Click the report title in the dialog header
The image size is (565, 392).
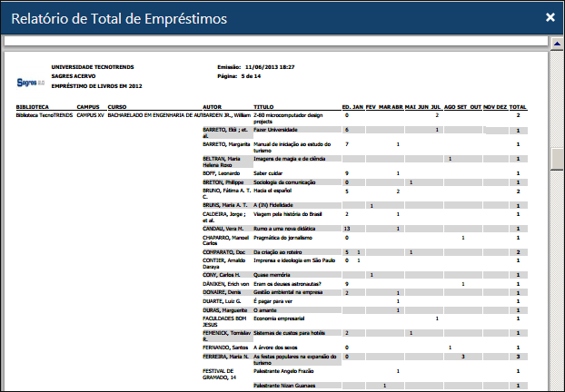(x=119, y=18)
